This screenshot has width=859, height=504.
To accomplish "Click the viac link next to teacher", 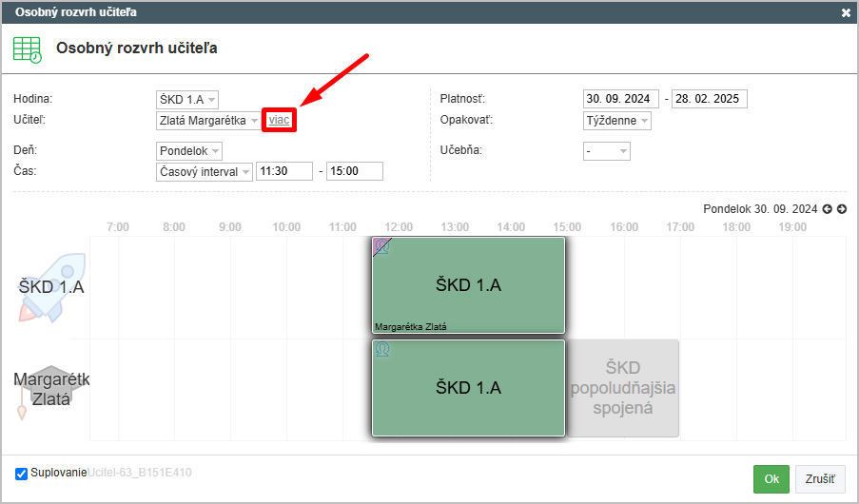I will (279, 120).
